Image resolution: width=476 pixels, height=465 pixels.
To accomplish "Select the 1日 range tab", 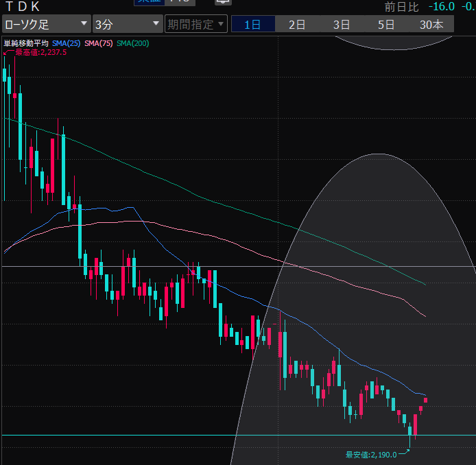I will (x=252, y=25).
